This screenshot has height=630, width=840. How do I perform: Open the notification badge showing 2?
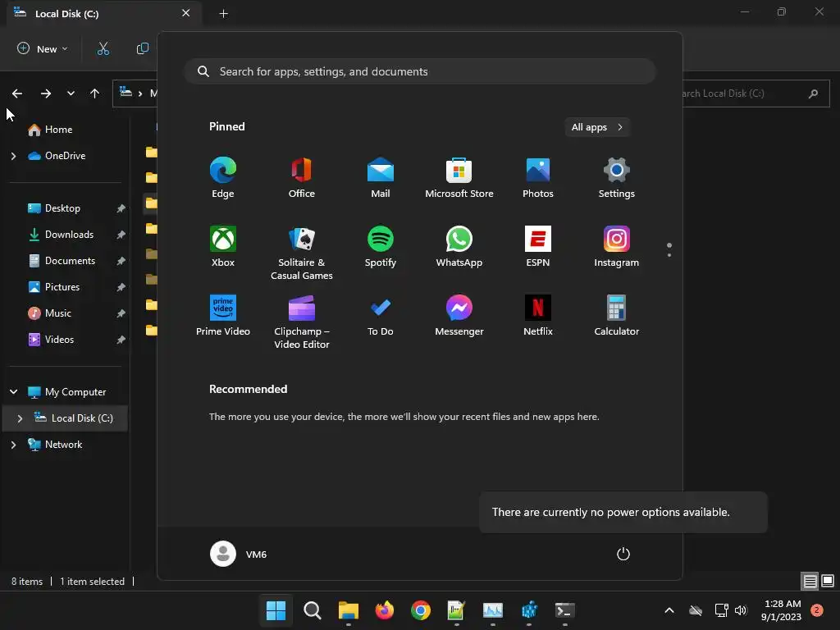click(816, 609)
